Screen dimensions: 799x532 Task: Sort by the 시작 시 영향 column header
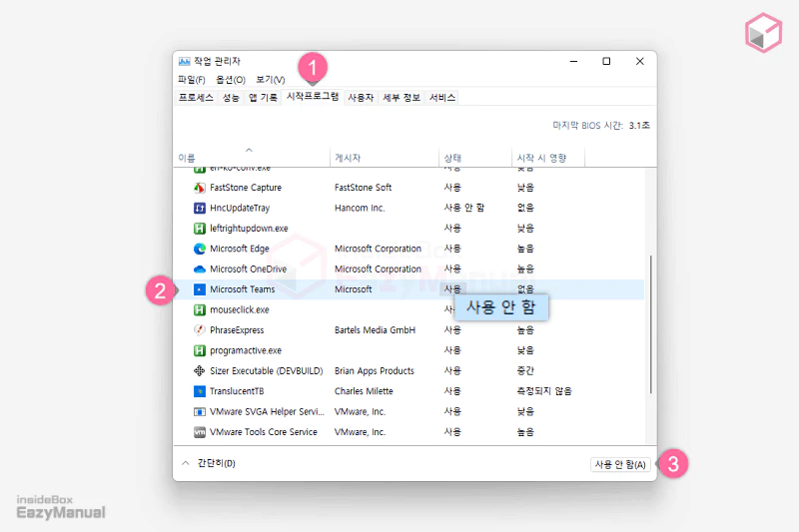tap(548, 158)
